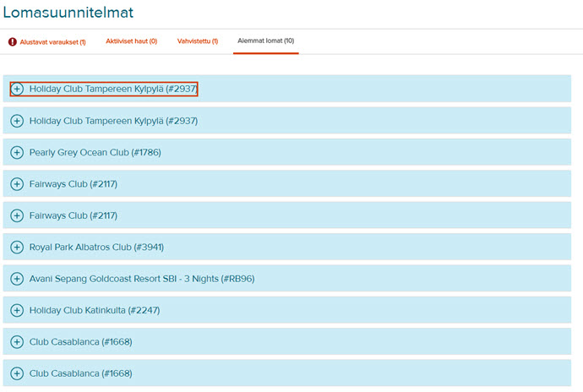Click 'Pearly Grey Ocean Club (#1786)' text

[x=95, y=152]
